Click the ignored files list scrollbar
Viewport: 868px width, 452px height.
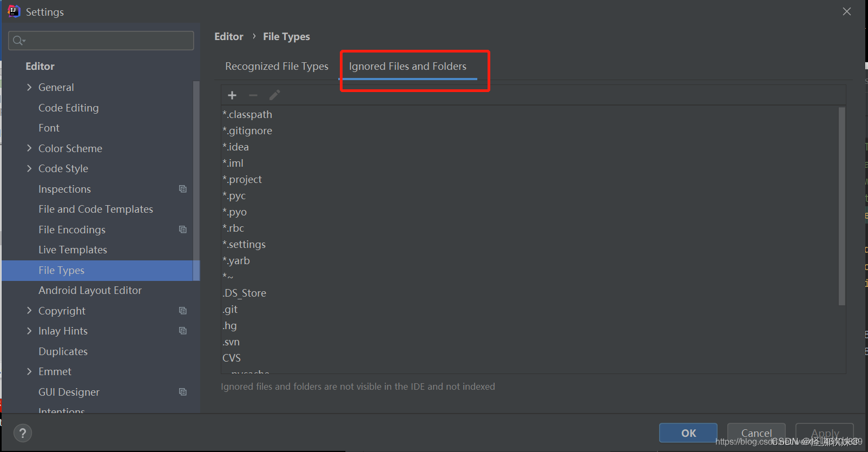[x=841, y=206]
